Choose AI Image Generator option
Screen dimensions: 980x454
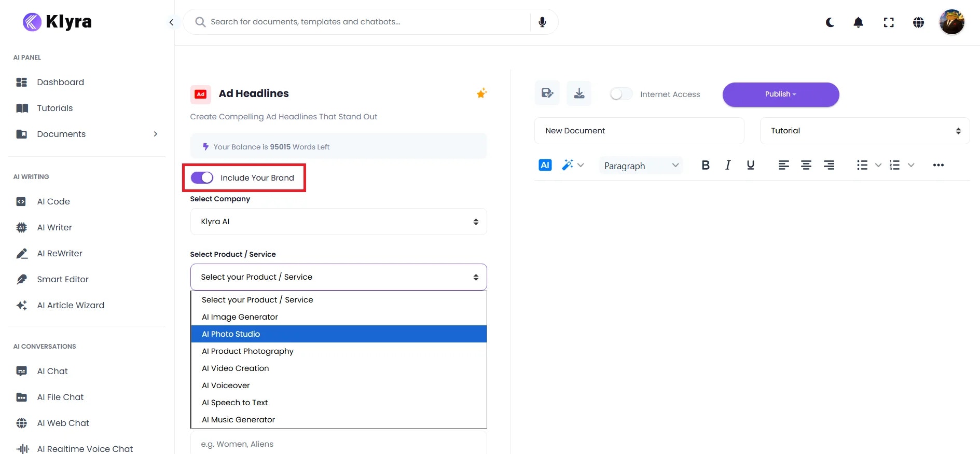[x=339, y=317]
